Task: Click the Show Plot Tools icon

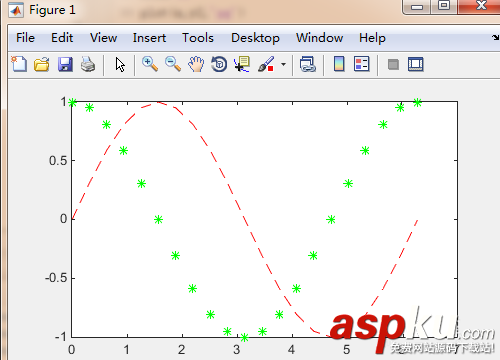Action: point(416,64)
